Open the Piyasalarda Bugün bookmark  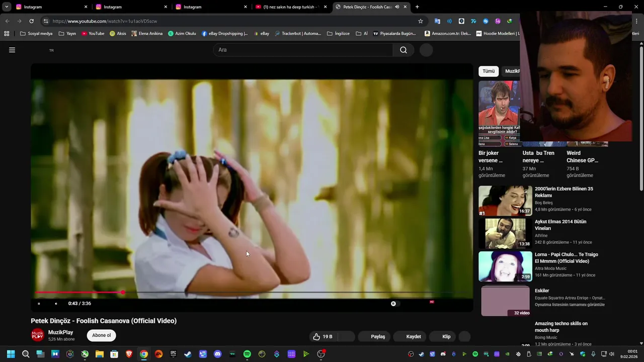394,34
